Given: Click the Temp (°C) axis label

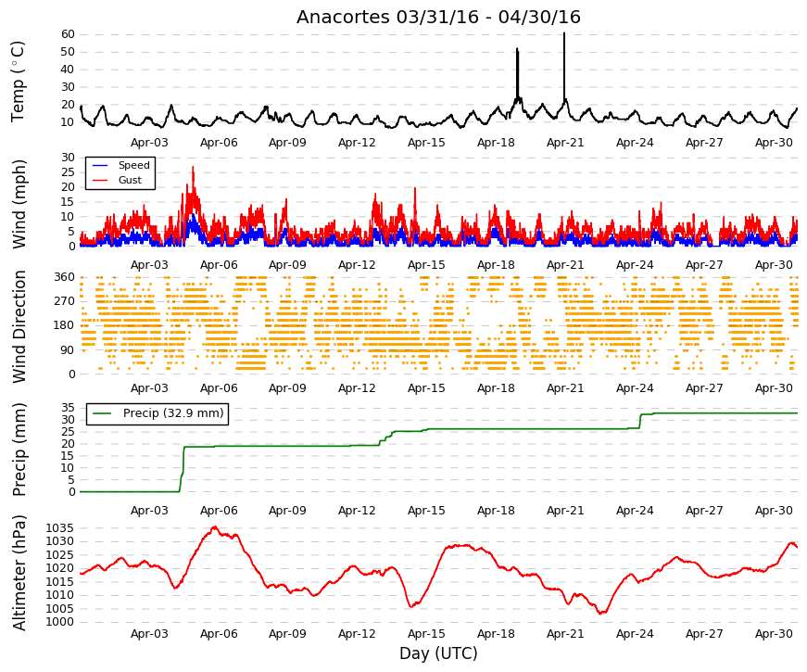Looking at the screenshot, I should 18,82.
